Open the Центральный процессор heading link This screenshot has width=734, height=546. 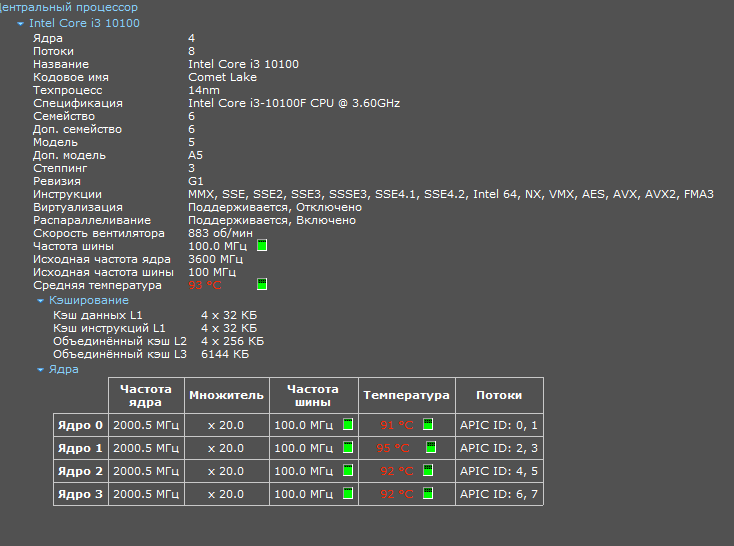coord(69,7)
